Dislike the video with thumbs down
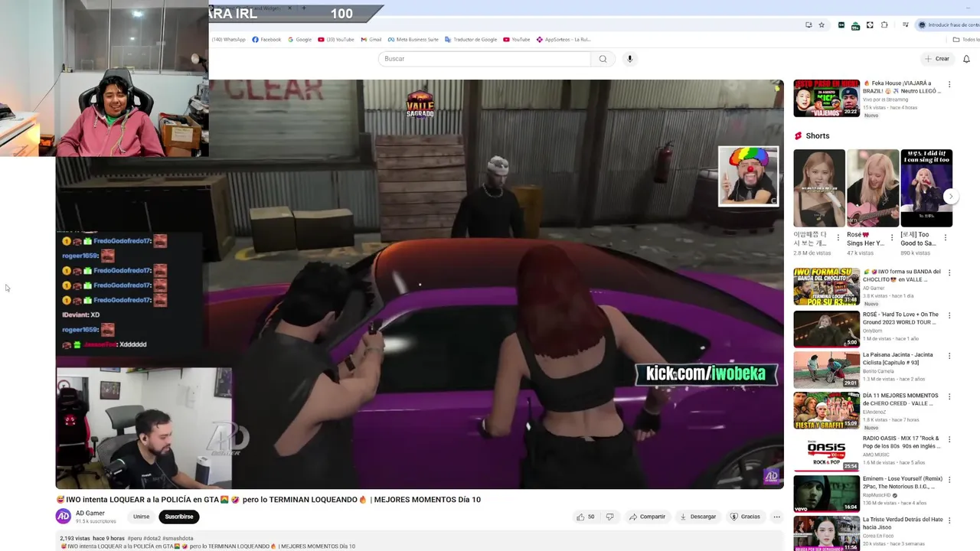The image size is (980, 551). [x=609, y=517]
